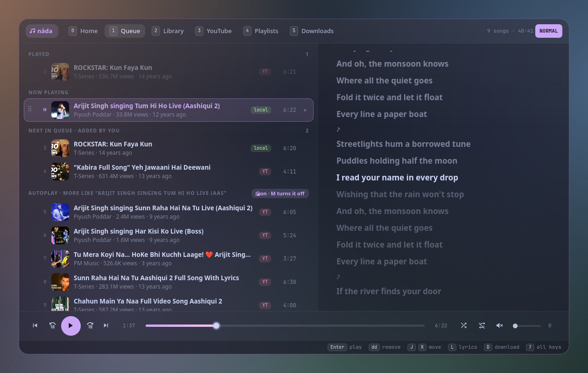Click the volume slider handle
The height and width of the screenshot is (373, 588).
point(515,326)
